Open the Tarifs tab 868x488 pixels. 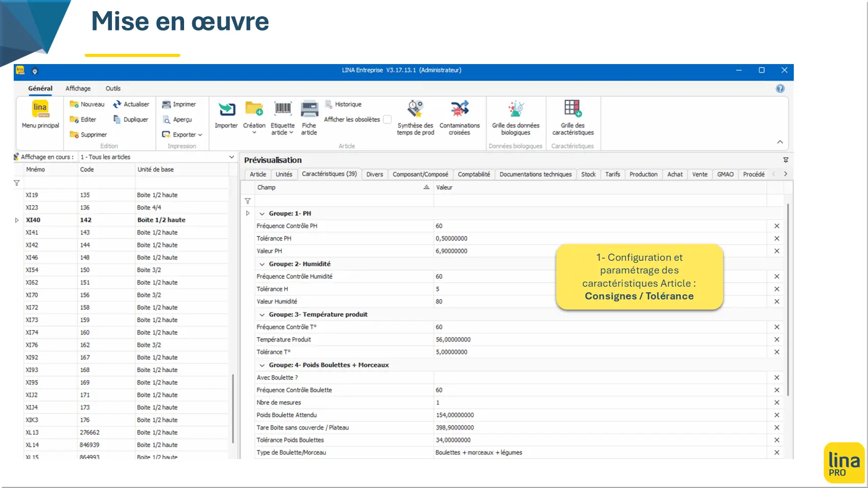coord(613,174)
